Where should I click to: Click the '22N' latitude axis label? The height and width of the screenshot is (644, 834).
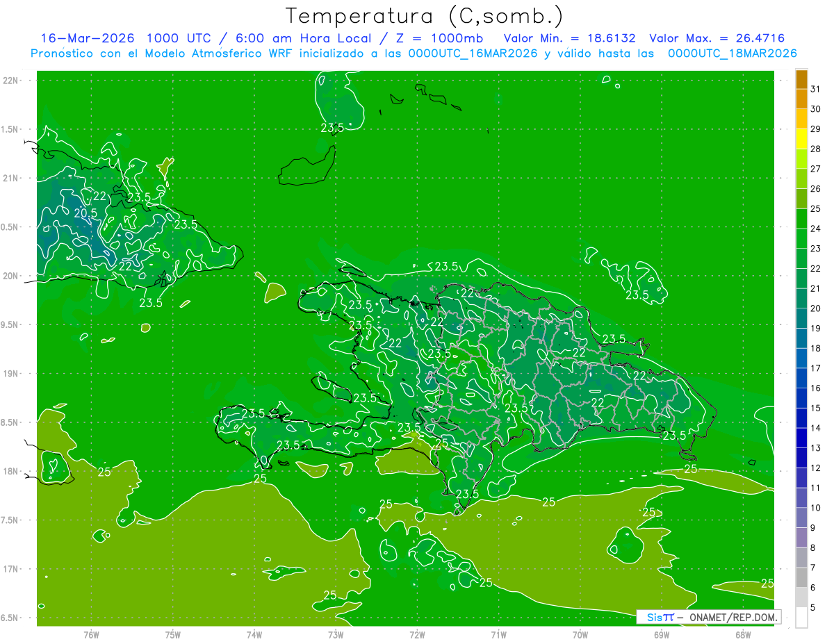pos(12,81)
